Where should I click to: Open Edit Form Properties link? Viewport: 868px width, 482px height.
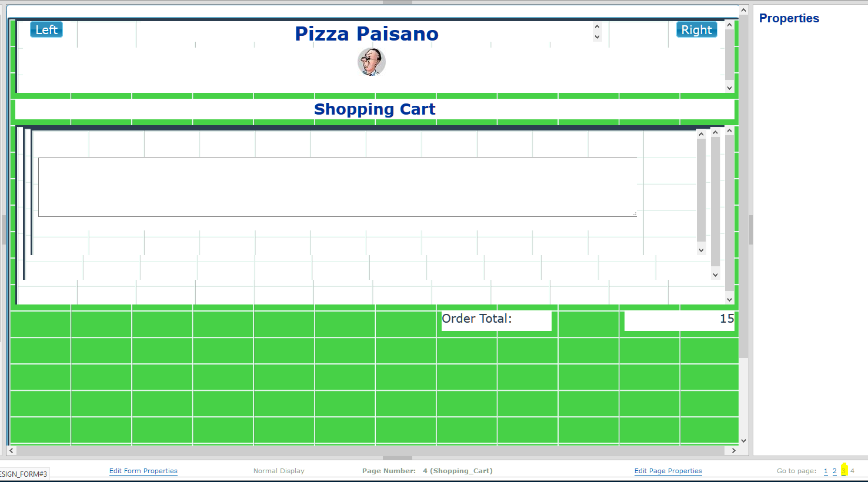pyautogui.click(x=143, y=471)
